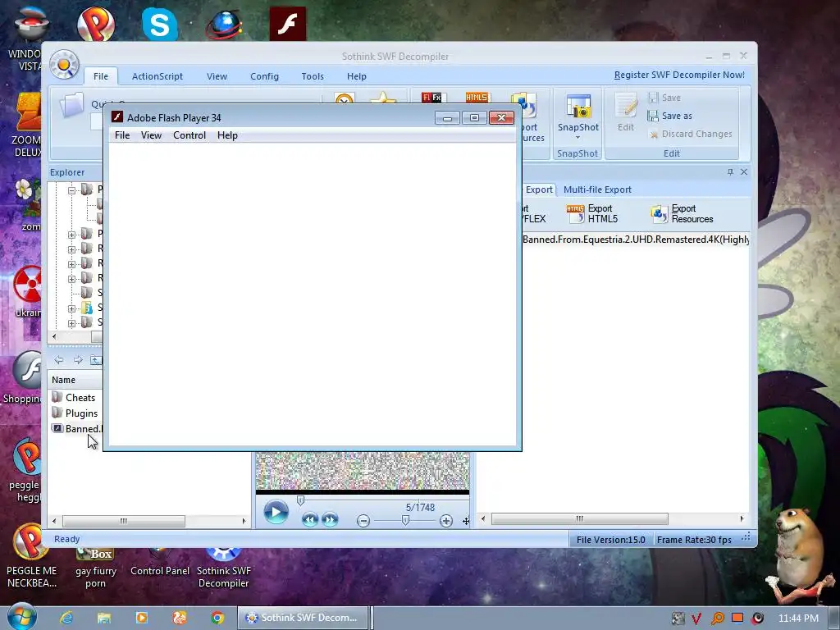Click the Export Resources icon

[x=659, y=214]
